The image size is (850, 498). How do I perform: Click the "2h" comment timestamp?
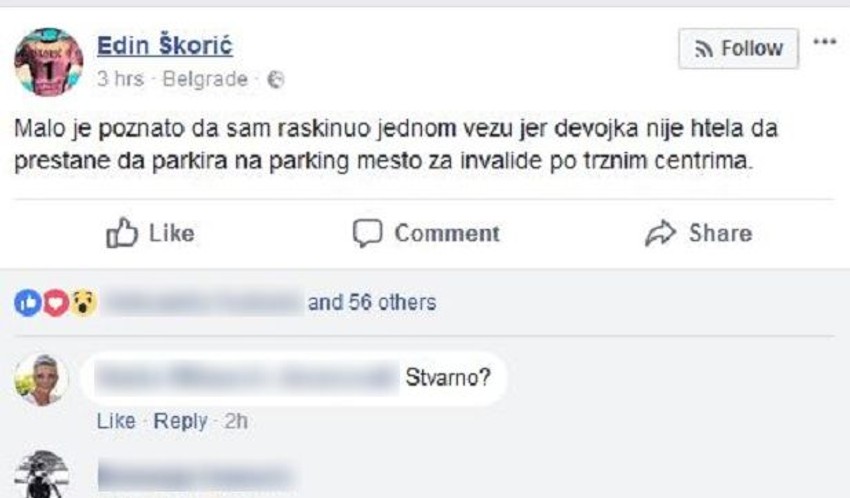pos(235,421)
